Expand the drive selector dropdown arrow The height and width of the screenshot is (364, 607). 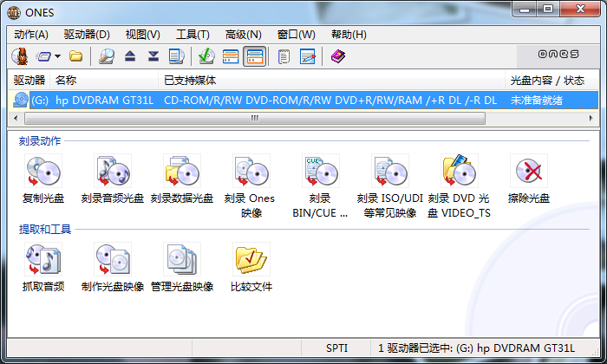pyautogui.click(x=58, y=56)
